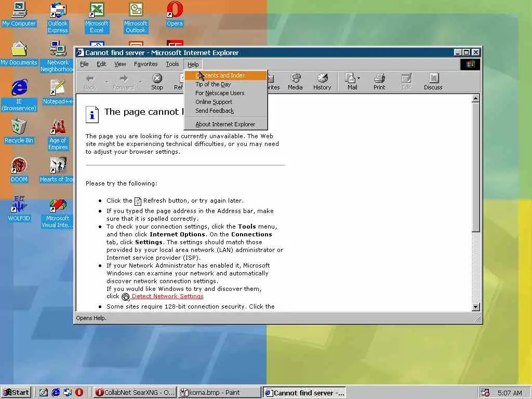Click the 5:07 AM clock

click(510, 393)
